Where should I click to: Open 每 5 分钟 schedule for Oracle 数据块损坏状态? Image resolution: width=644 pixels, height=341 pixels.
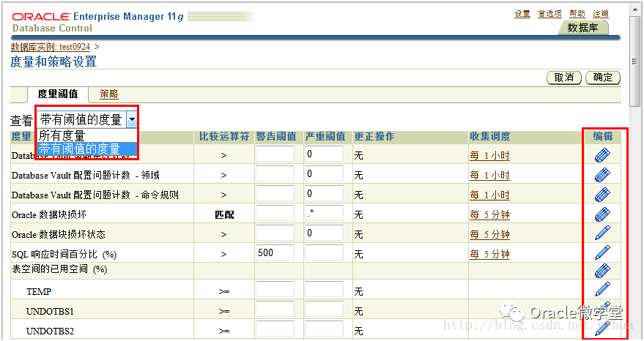[489, 234]
